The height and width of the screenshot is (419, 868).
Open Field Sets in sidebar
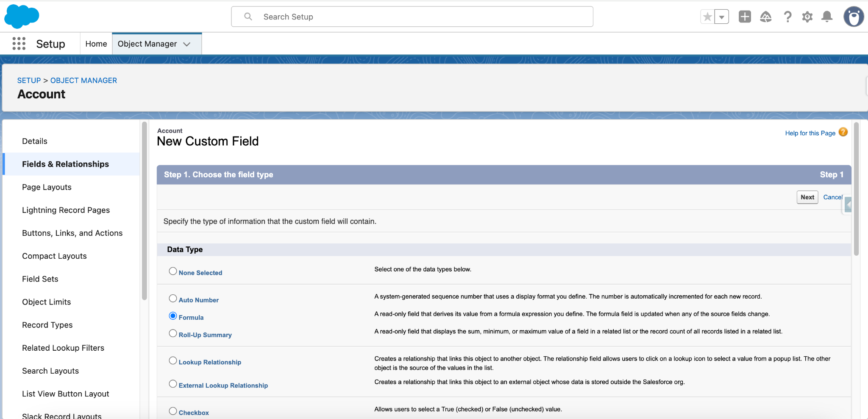click(x=71, y=279)
